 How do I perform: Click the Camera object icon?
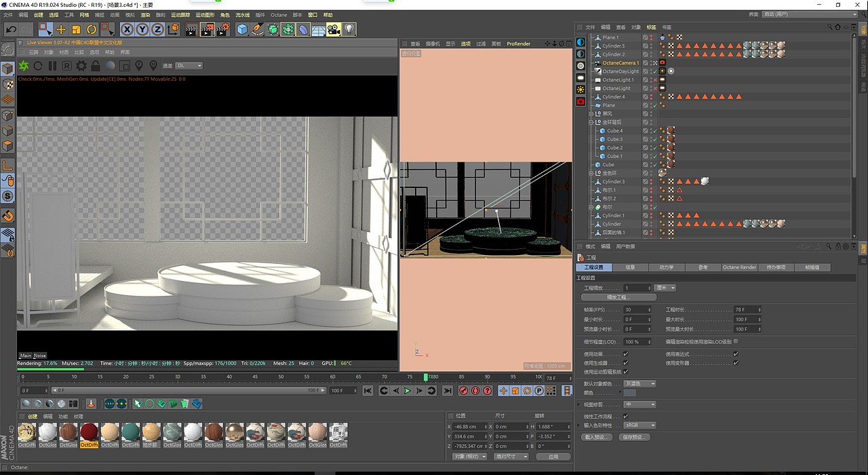tap(333, 29)
